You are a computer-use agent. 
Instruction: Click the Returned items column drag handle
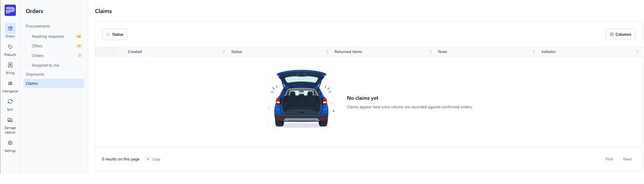click(430, 52)
